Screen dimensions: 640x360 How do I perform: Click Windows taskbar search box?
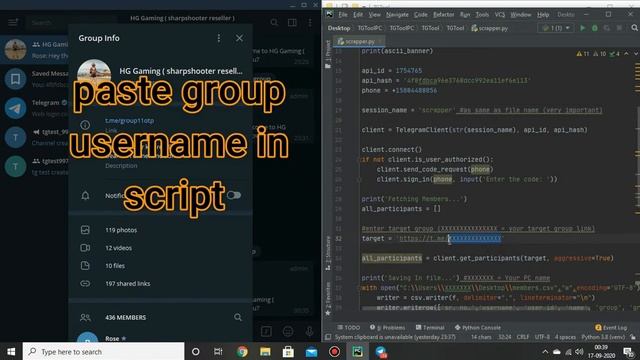click(x=103, y=351)
